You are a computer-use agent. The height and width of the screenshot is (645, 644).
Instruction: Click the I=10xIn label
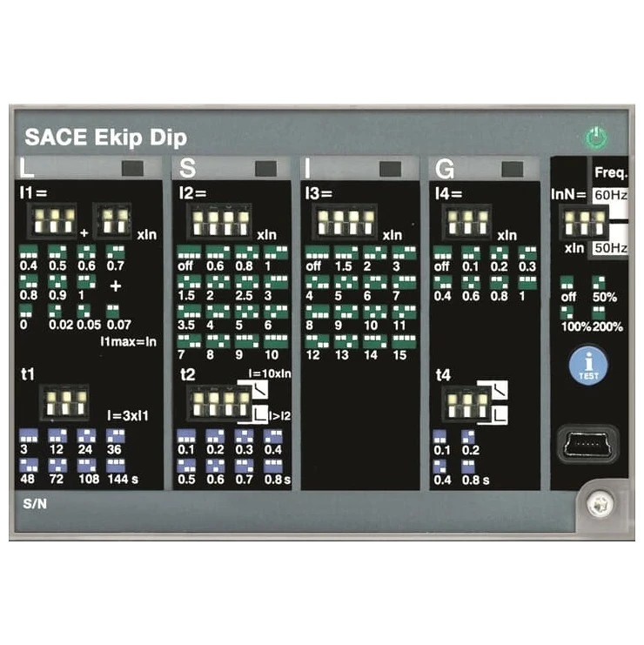click(270, 373)
